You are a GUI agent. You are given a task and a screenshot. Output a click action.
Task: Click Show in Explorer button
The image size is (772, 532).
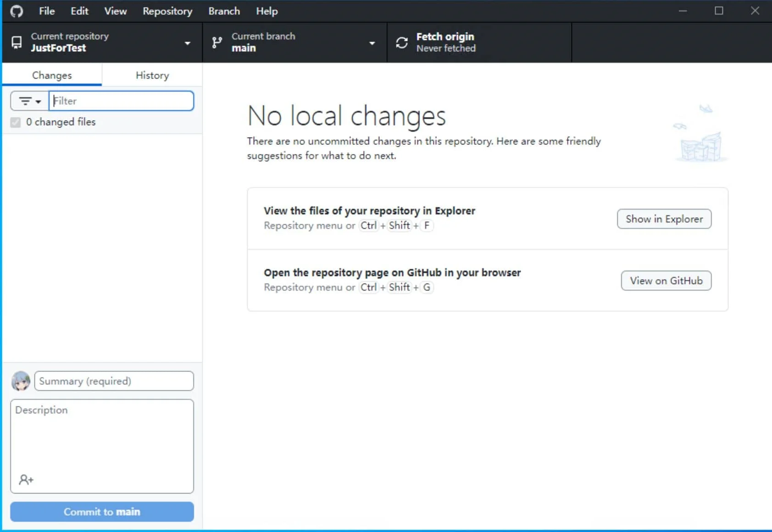pos(664,219)
